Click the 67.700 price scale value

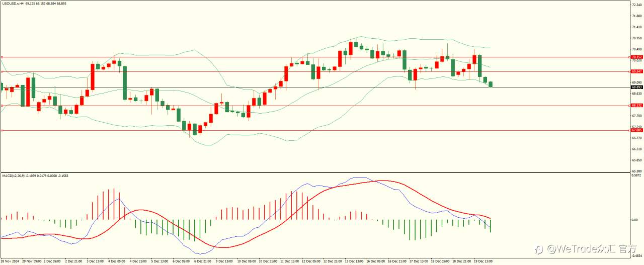coord(637,116)
